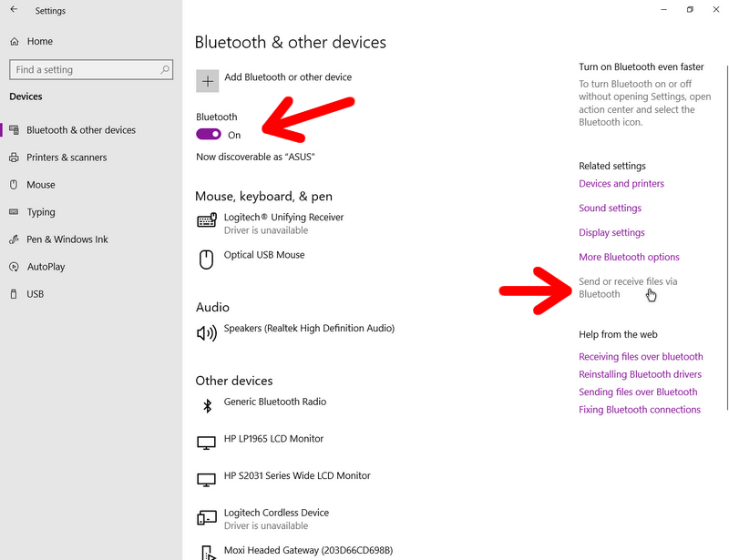Select the Optical USB Mouse icon
Screen dimensions: 729x560
coord(207,260)
